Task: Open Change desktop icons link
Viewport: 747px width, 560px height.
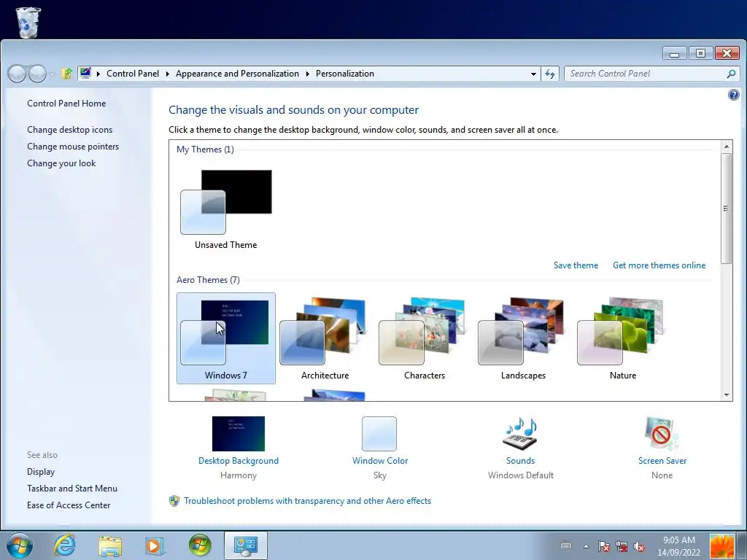Action: pos(69,130)
